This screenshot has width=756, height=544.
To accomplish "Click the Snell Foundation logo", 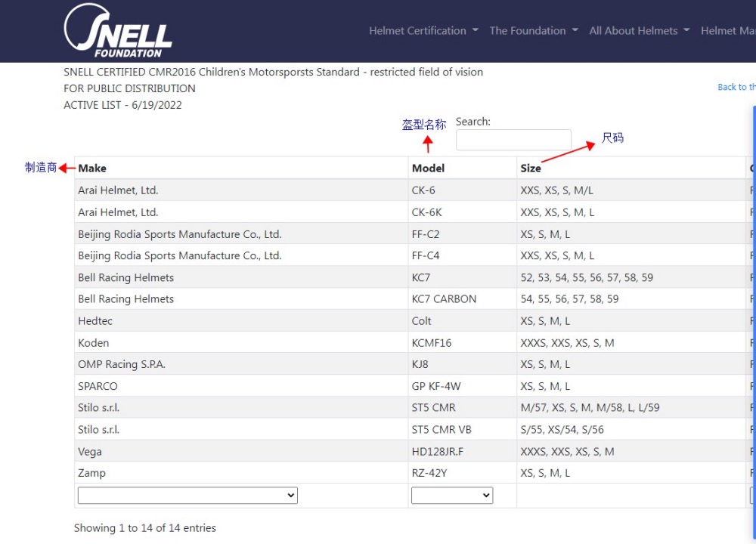I will tap(118, 31).
